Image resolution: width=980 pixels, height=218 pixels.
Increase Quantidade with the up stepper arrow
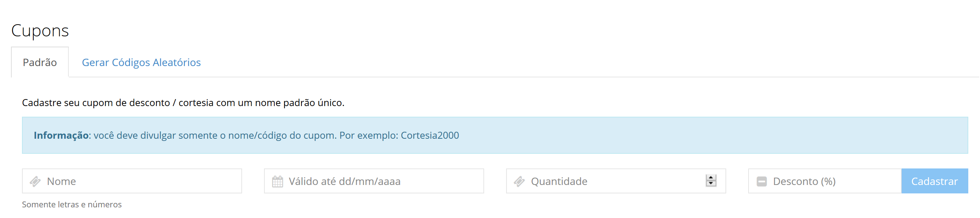(x=711, y=178)
